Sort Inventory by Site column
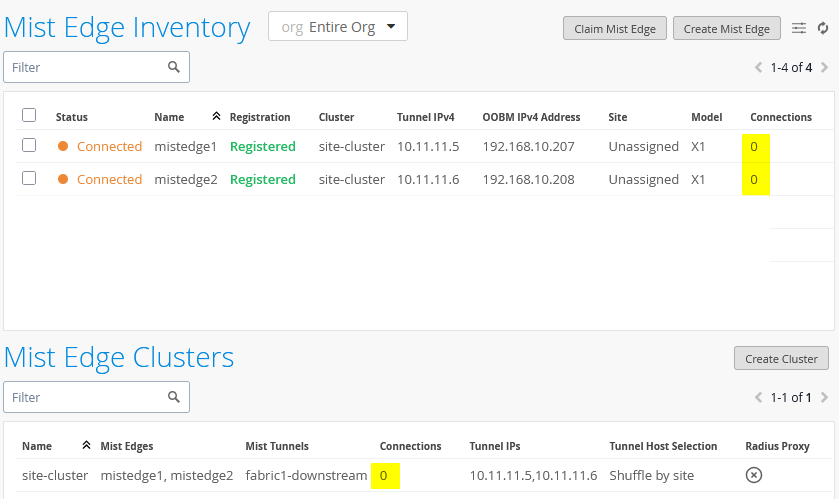The width and height of the screenshot is (839, 499). tap(617, 117)
